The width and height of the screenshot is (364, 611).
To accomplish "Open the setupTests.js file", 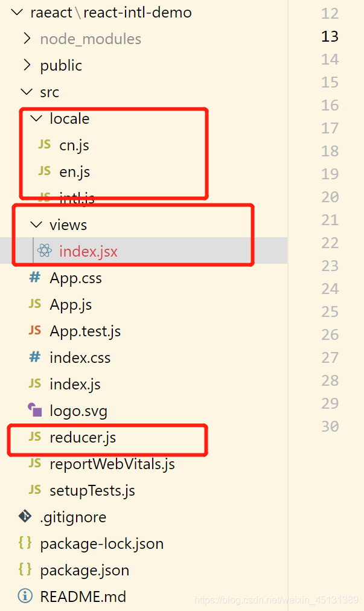I will 92,490.
